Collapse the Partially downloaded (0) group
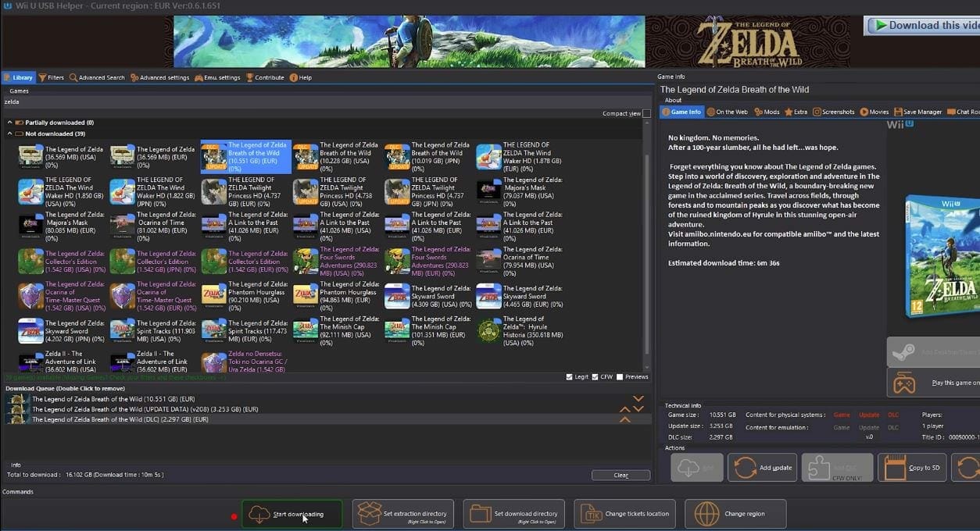Screen dimensions: 980x531 [x=10, y=123]
